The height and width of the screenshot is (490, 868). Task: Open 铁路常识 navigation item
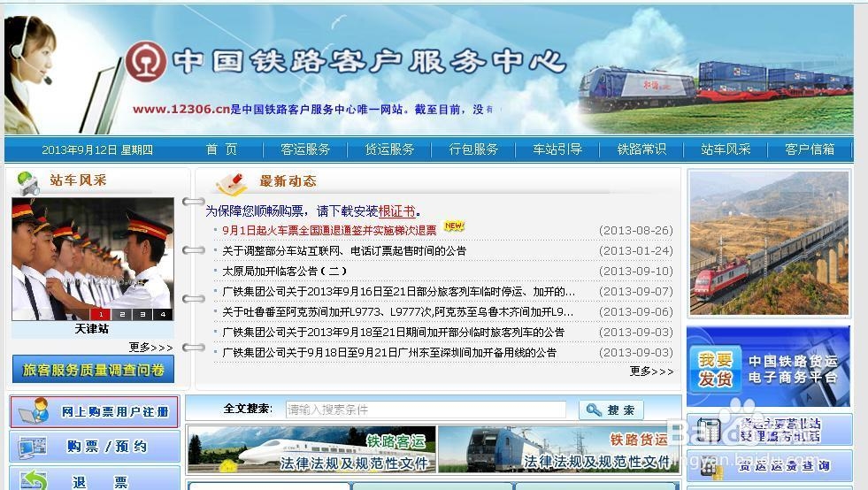641,149
